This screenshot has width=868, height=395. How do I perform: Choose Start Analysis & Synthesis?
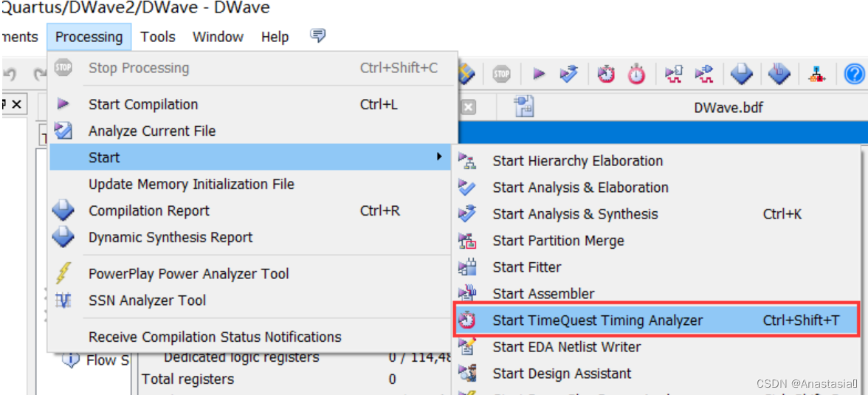(575, 214)
